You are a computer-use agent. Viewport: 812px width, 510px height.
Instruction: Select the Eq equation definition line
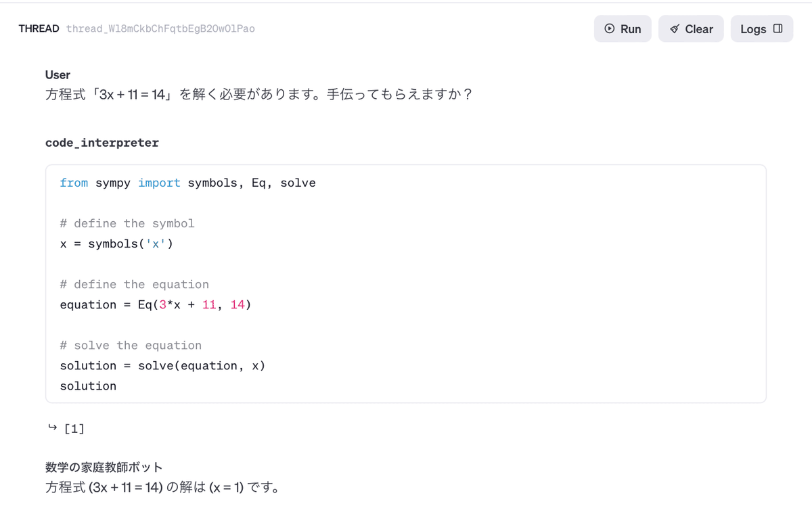155,304
